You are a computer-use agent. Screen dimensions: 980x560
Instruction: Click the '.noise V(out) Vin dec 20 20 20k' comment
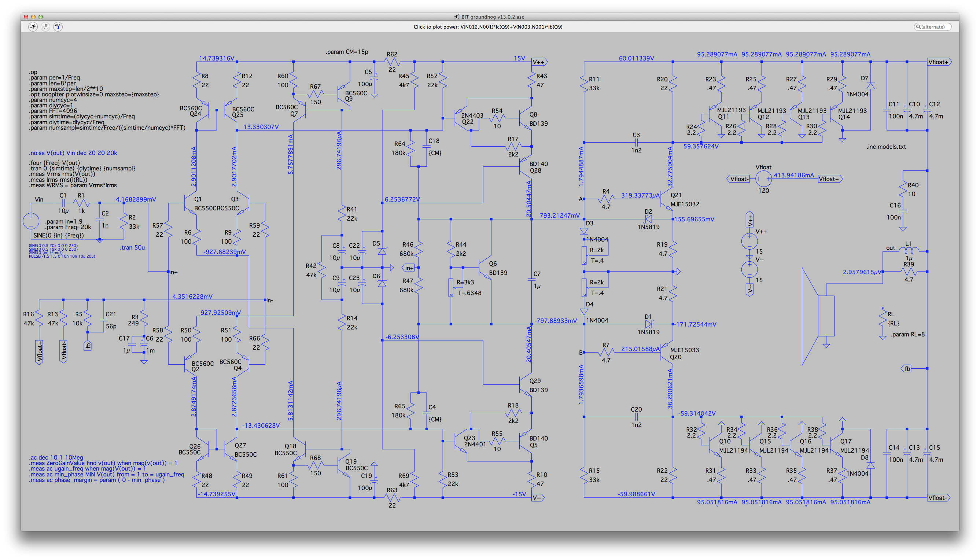click(73, 153)
